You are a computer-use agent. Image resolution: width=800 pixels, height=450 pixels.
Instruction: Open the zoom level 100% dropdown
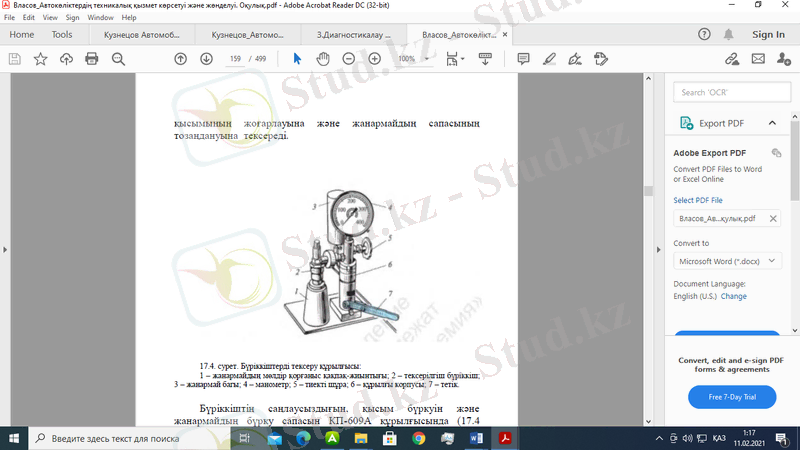411,59
